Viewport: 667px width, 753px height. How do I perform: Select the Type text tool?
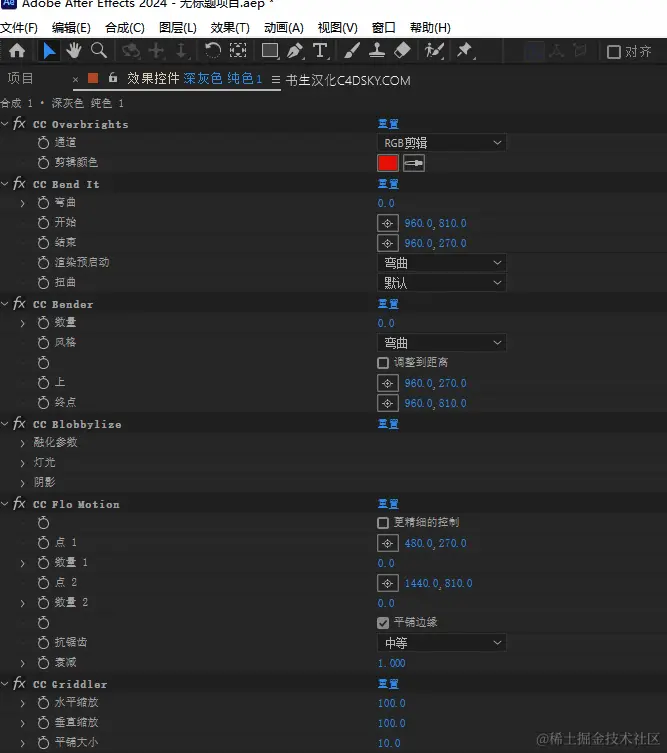click(x=320, y=50)
